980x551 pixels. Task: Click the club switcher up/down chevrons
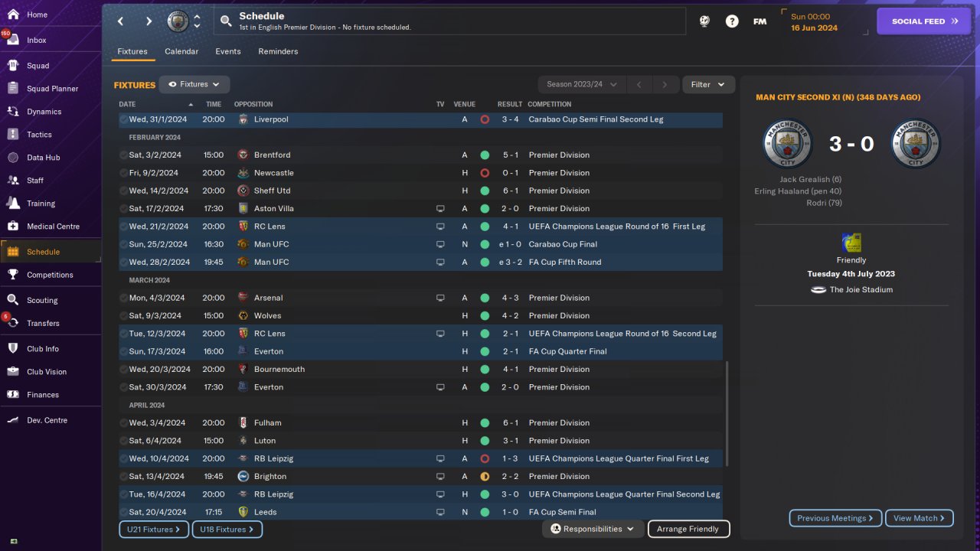(197, 21)
